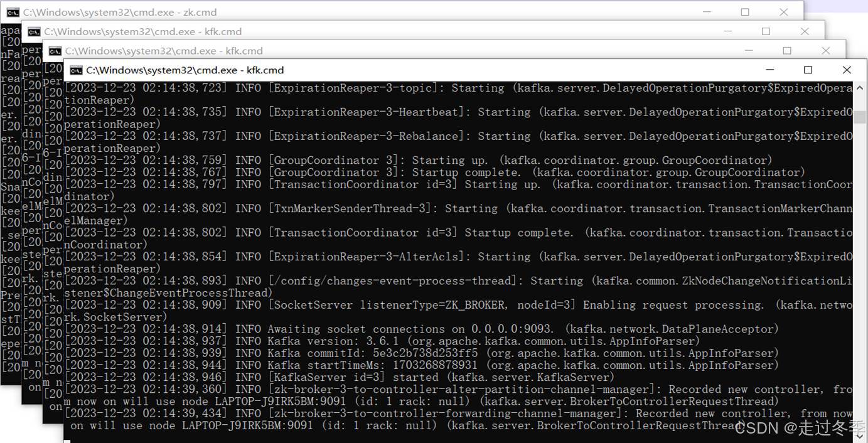Click '[/config/changes-event-process-thread]: Starting' line
868x443 pixels.
[458, 287]
